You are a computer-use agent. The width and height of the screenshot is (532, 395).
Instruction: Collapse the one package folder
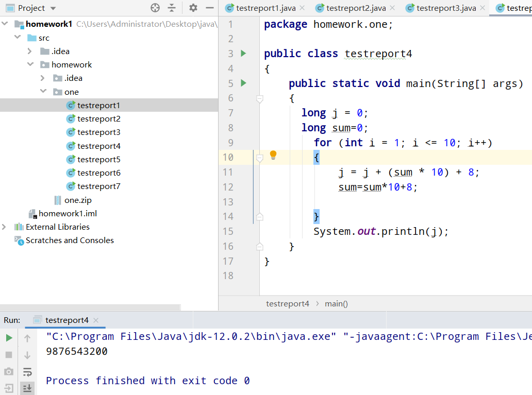tap(43, 91)
